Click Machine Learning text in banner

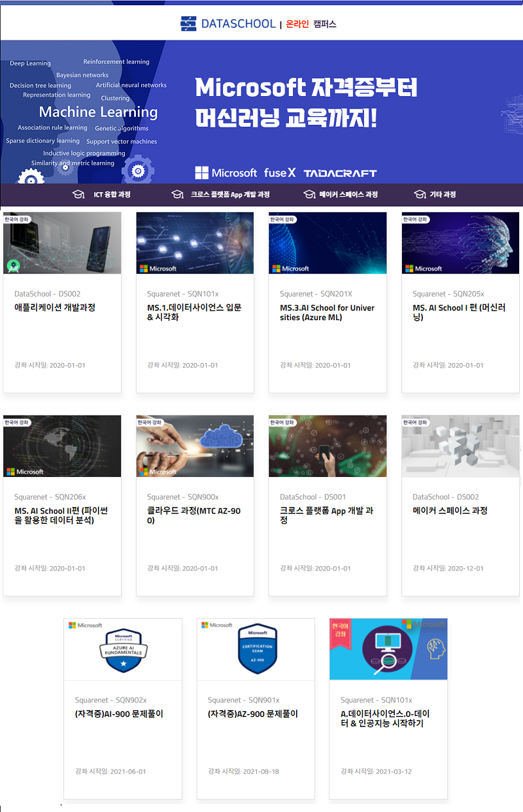(98, 112)
